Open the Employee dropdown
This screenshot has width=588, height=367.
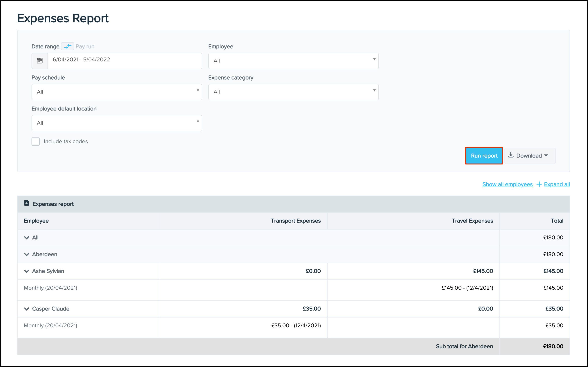[x=293, y=61]
